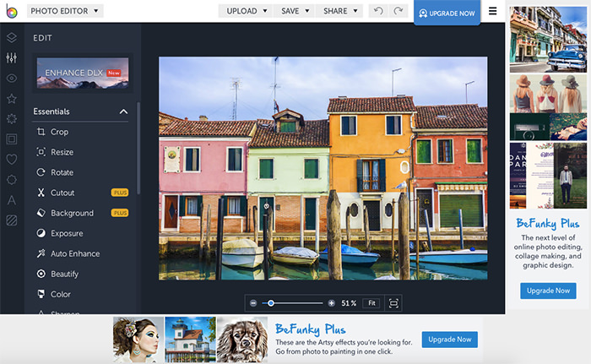
Task: Click the zoom slider handle
Action: click(271, 302)
